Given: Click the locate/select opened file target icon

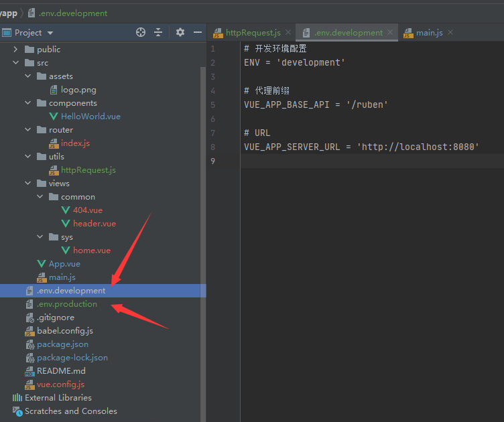Looking at the screenshot, I should (x=141, y=32).
